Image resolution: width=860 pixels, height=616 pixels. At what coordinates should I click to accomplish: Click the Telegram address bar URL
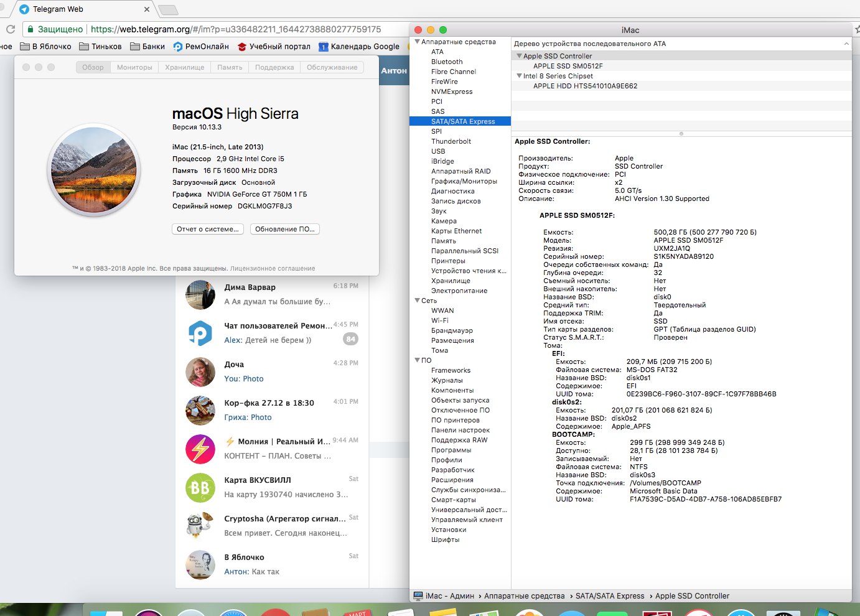click(236, 29)
